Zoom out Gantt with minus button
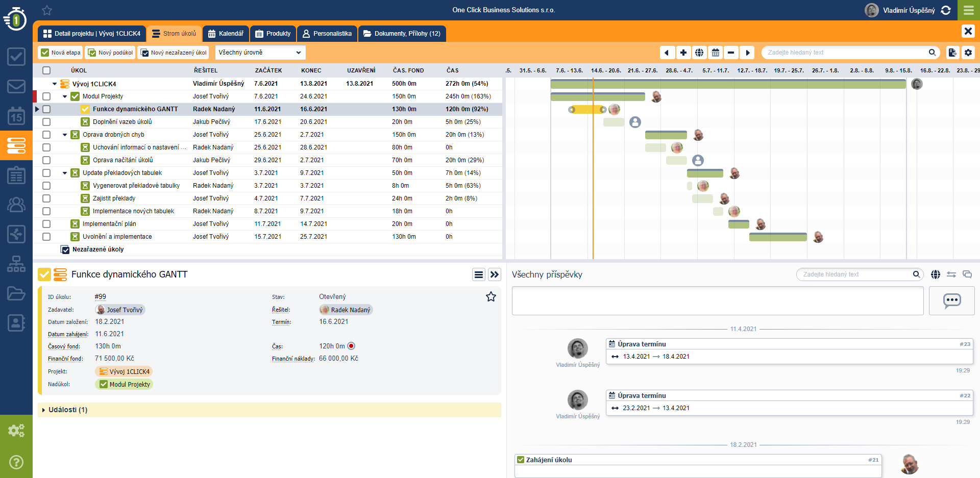Screen dimensions: 980x478 point(731,53)
